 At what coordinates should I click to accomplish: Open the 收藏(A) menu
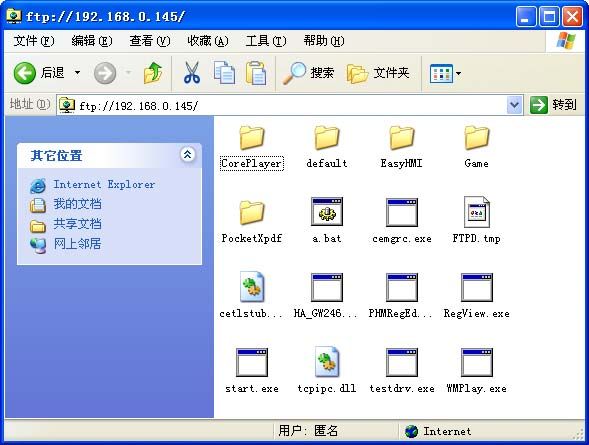click(x=208, y=41)
